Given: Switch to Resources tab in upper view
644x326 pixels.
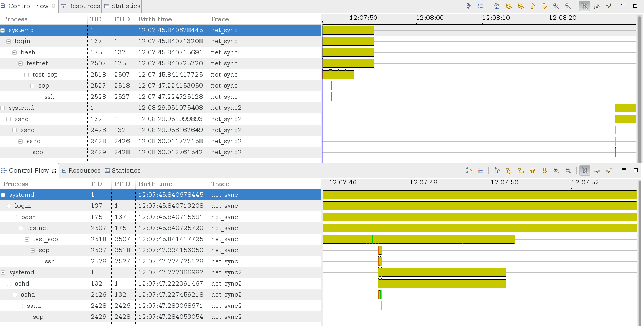Looking at the screenshot, I should click(x=80, y=6).
